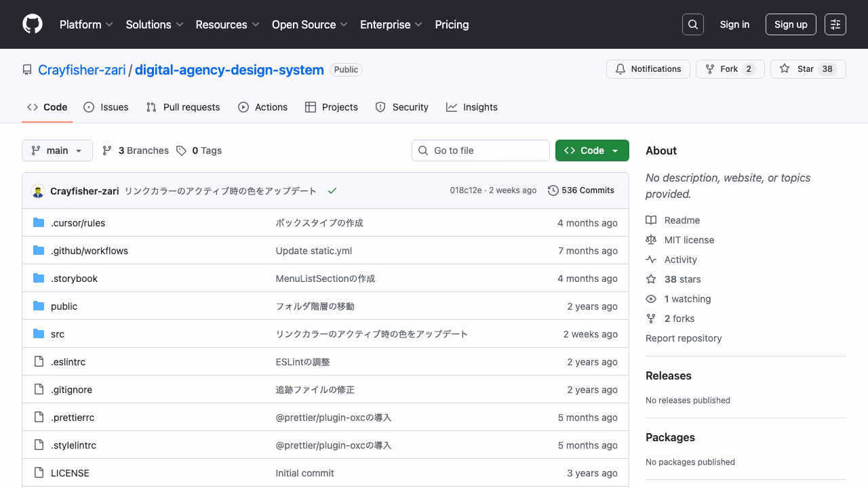The height and width of the screenshot is (488, 868).
Task: Open the Insights graph icon
Action: pyautogui.click(x=452, y=107)
